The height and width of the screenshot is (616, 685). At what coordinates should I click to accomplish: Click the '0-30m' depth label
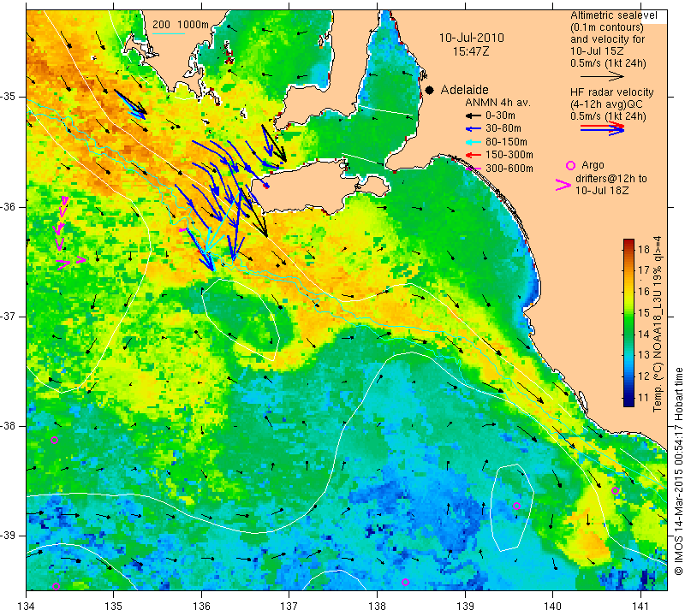(500, 115)
